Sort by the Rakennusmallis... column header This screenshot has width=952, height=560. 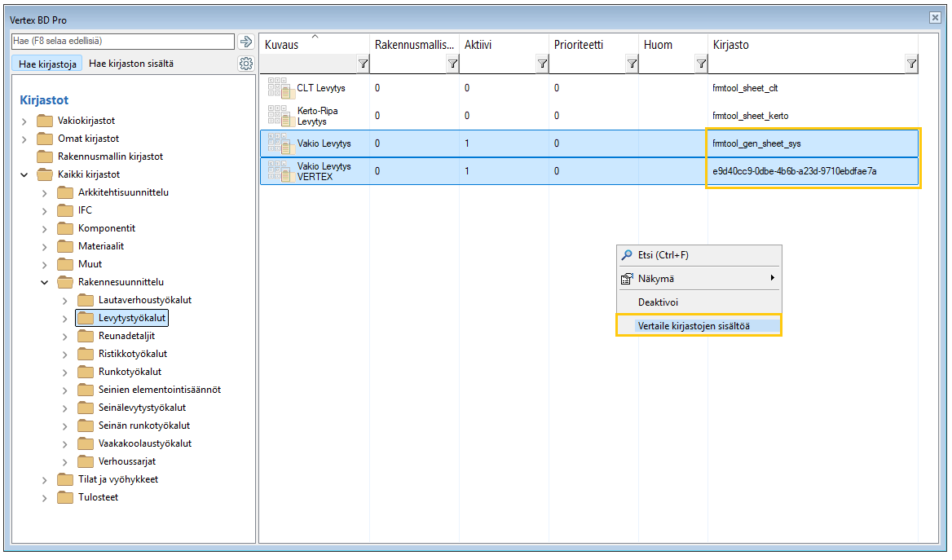414,45
